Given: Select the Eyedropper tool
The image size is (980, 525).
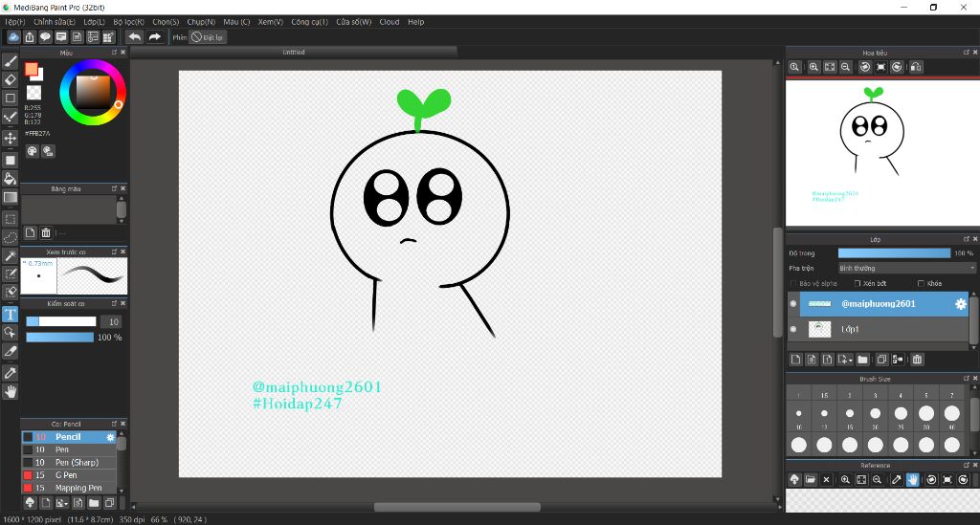Looking at the screenshot, I should pyautogui.click(x=10, y=373).
